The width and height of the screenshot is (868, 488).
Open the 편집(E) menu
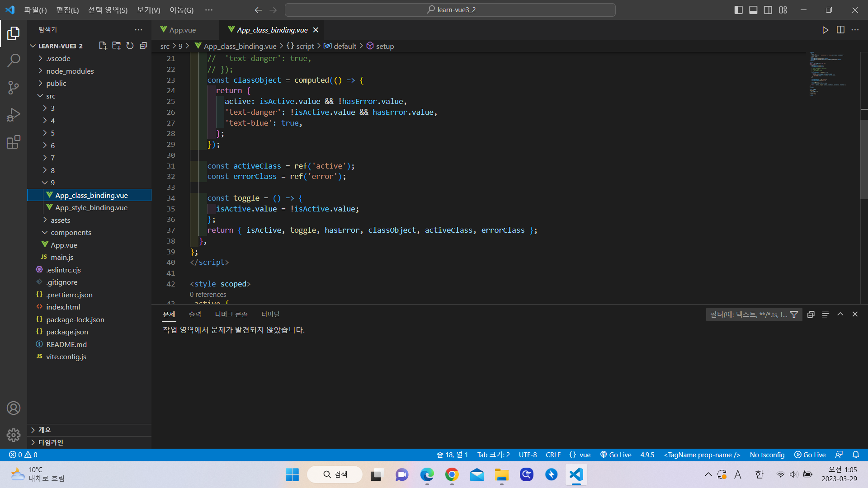pos(67,10)
